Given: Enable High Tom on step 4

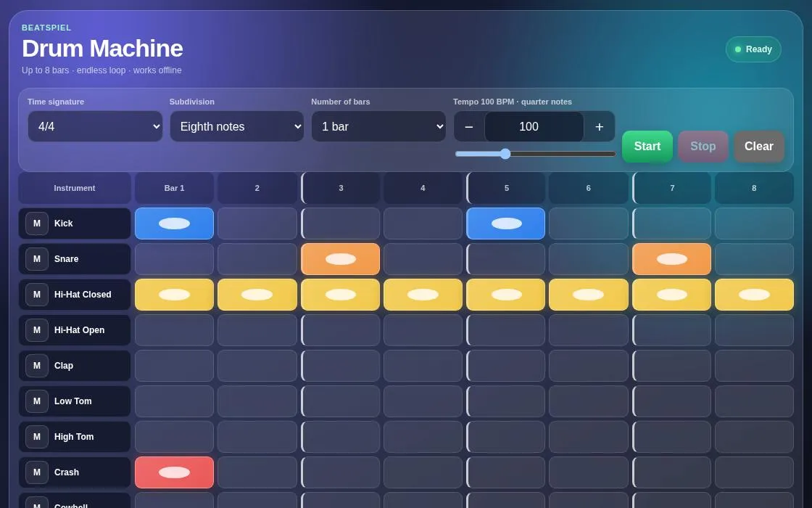Looking at the screenshot, I should [423, 437].
